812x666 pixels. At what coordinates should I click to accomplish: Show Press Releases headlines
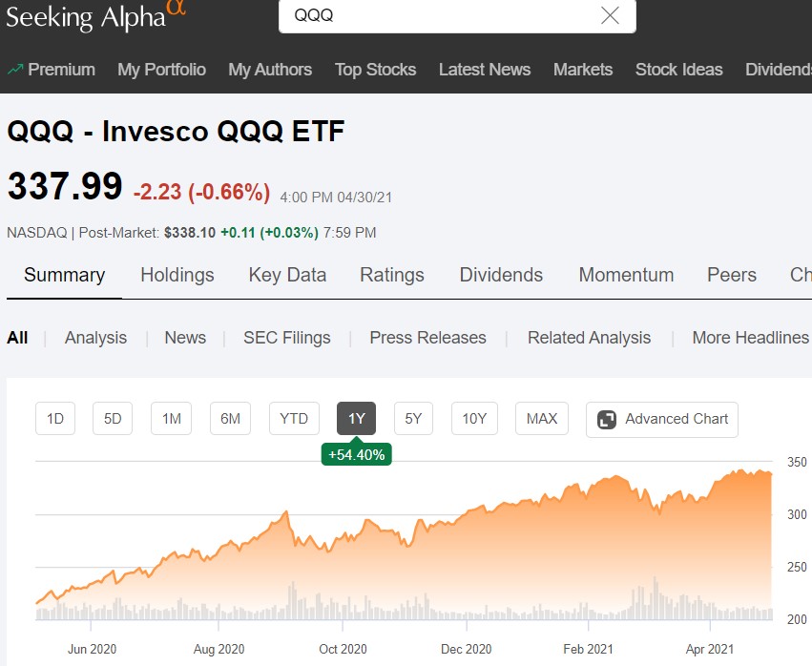pyautogui.click(x=427, y=338)
